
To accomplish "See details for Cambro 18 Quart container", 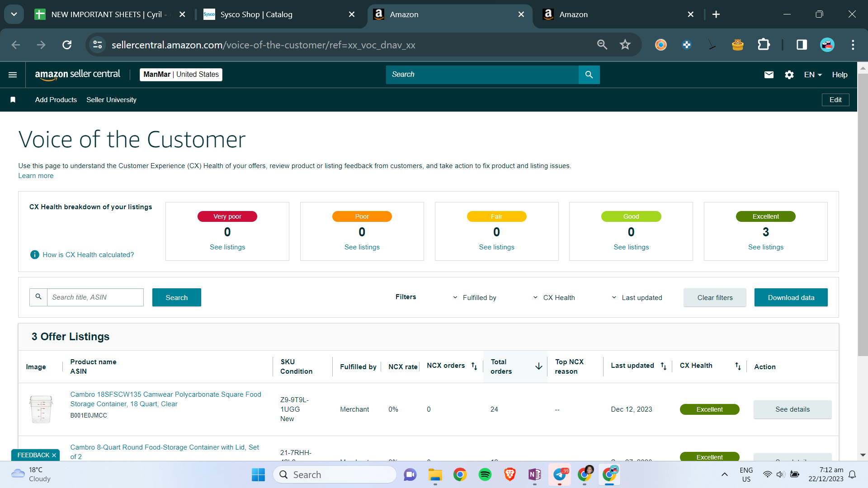I will (793, 409).
